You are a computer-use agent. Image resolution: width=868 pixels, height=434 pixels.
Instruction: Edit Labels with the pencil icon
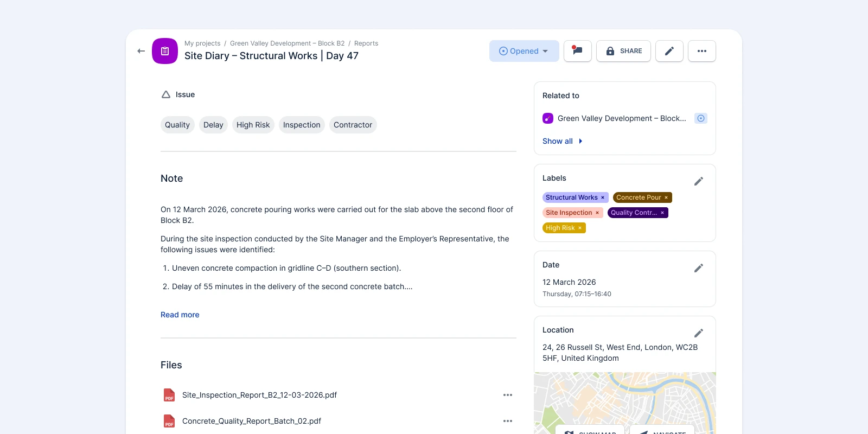pyautogui.click(x=699, y=181)
